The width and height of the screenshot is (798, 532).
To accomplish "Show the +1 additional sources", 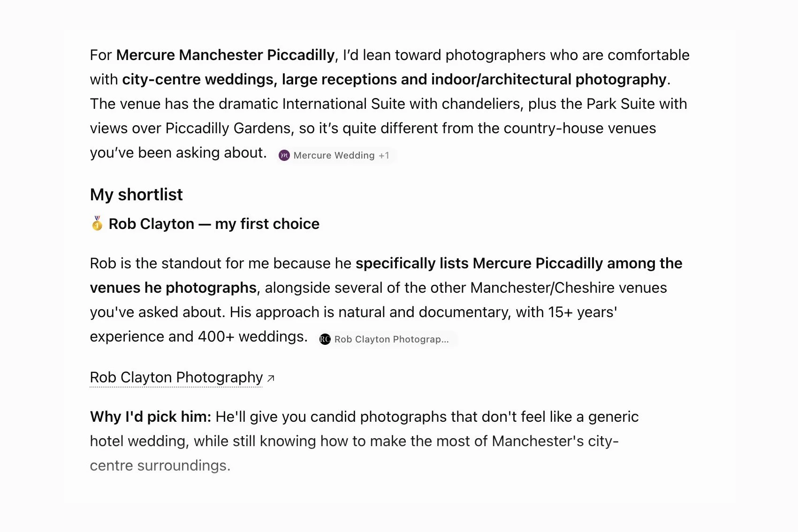I will click(x=384, y=155).
